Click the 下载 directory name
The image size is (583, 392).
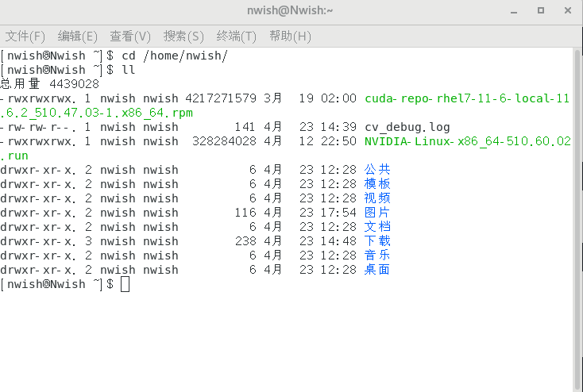377,241
